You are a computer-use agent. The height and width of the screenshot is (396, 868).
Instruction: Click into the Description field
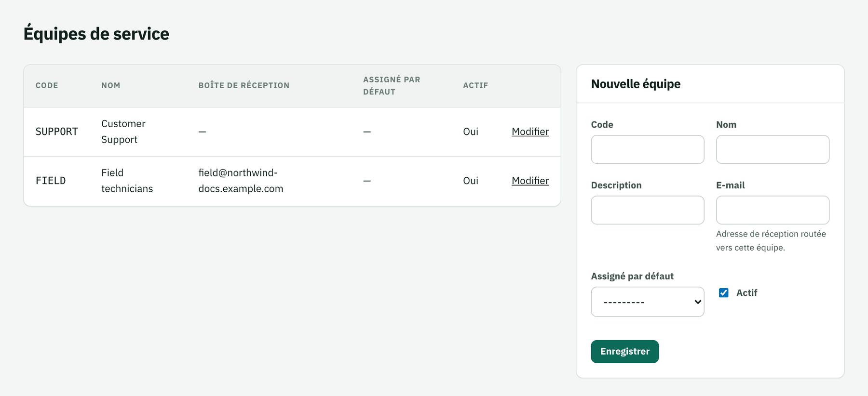click(x=647, y=210)
